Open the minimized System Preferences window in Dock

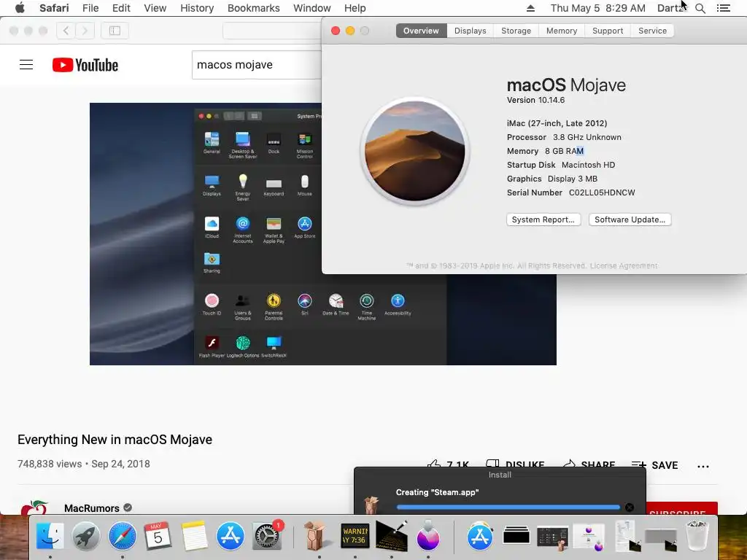[553, 537]
